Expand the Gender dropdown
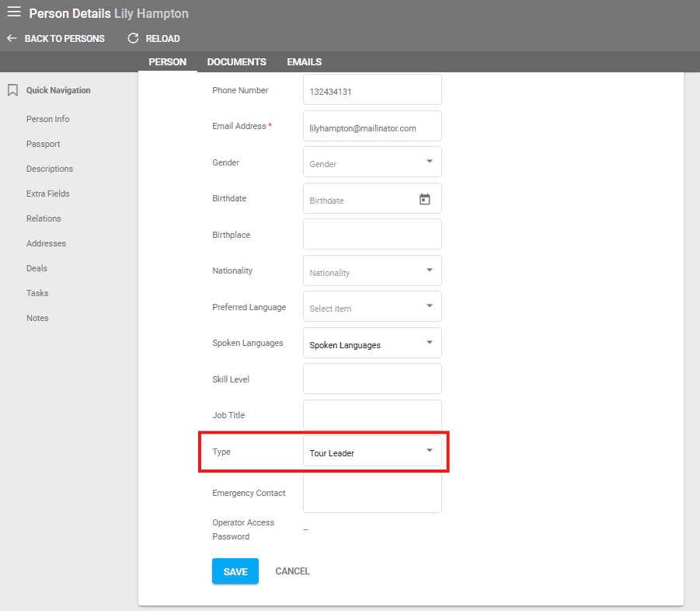Viewport: 700px width, 611px height. (429, 162)
